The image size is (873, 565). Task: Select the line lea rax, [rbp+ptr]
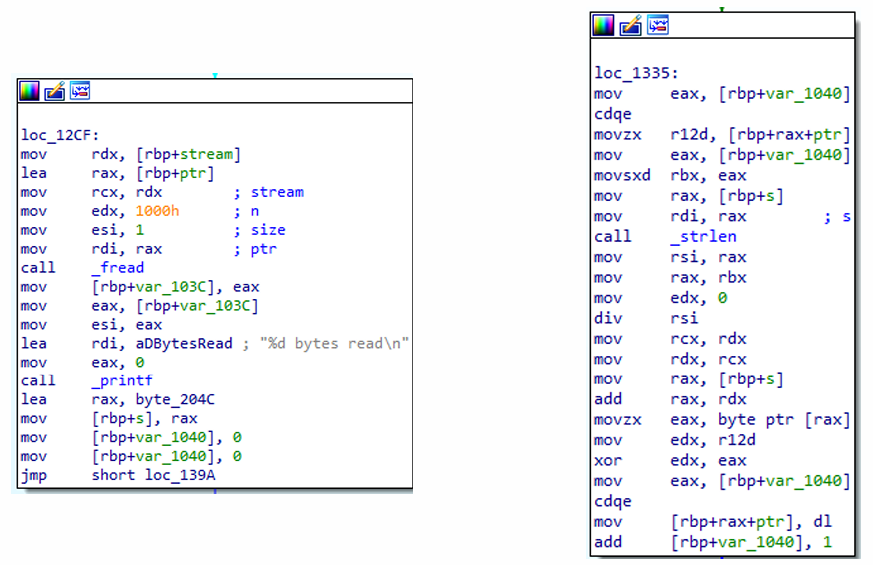[x=117, y=173]
